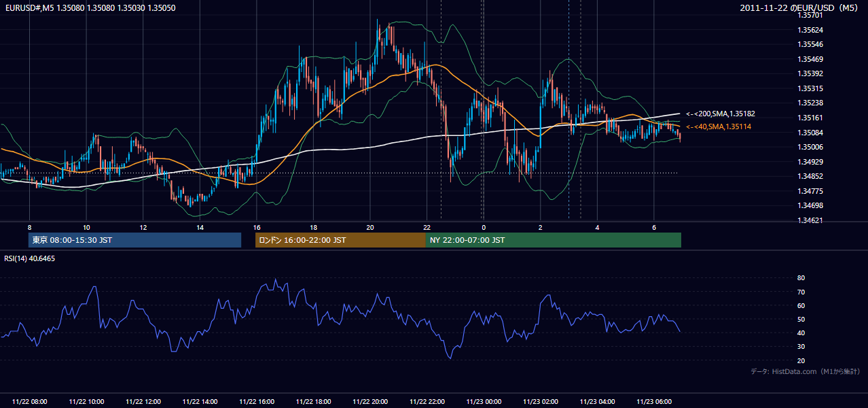Click the RSI scale value 80
The height and width of the screenshot is (408, 868).
[x=801, y=278]
